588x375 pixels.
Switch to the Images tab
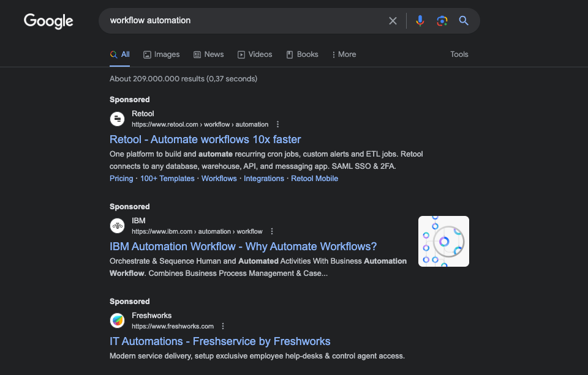(162, 54)
